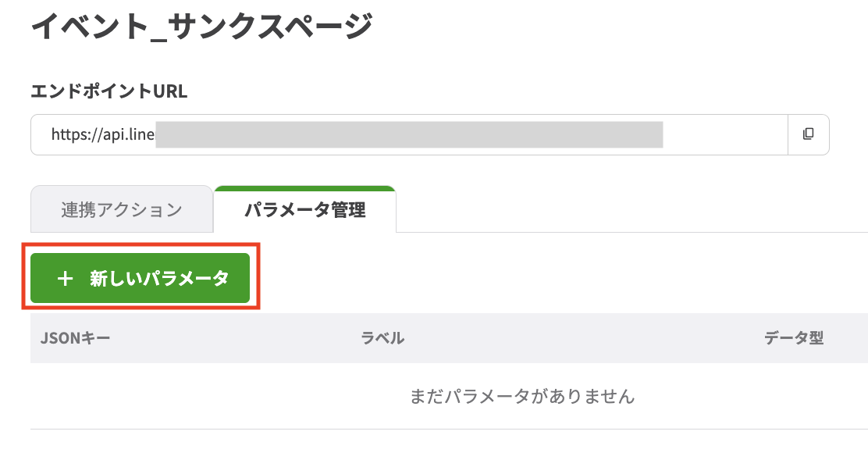868x467 pixels.
Task: Click the 新しいパラメータ button
Action: 141,277
